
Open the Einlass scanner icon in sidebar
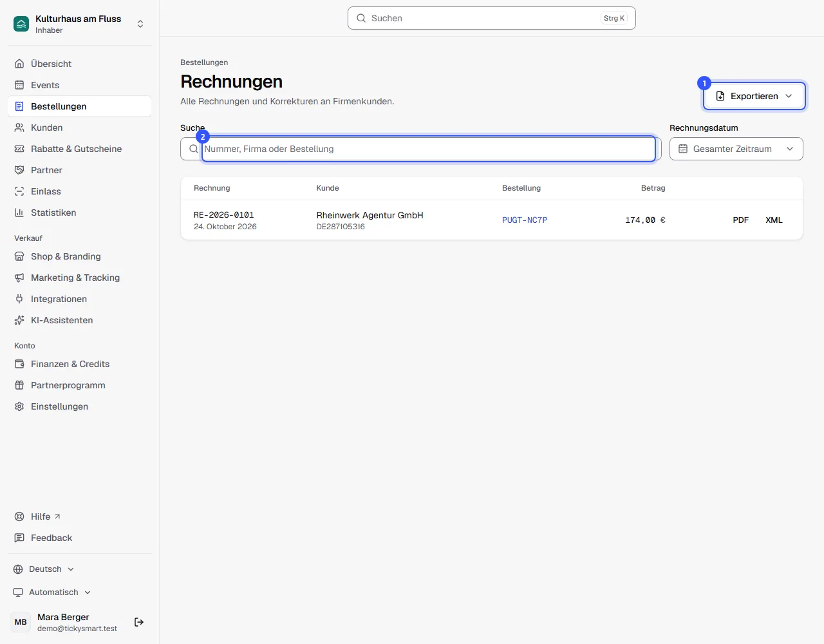(19, 191)
